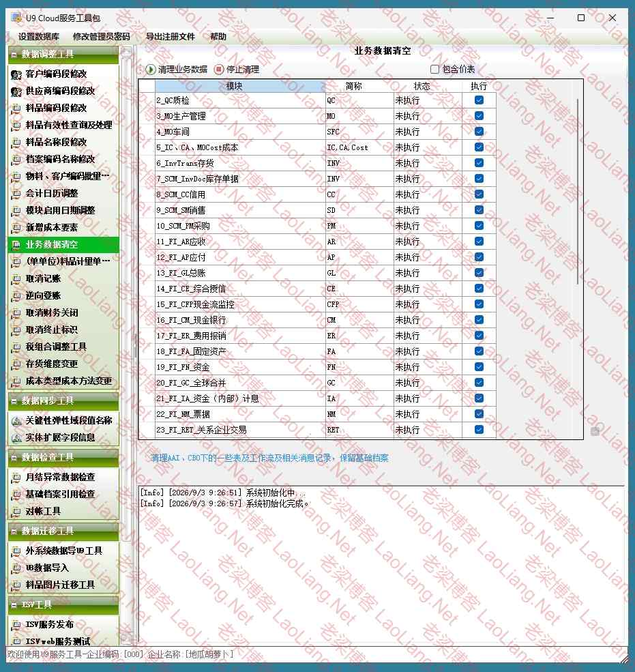The image size is (635, 672).
Task: Collapse the 数据迁移工具 section
Action: pos(14,531)
